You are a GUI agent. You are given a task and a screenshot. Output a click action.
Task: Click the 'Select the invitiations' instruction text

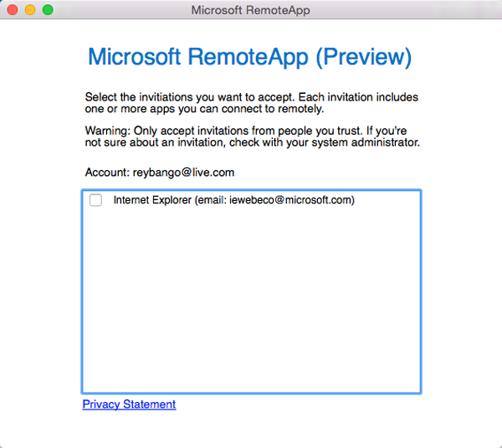252,103
